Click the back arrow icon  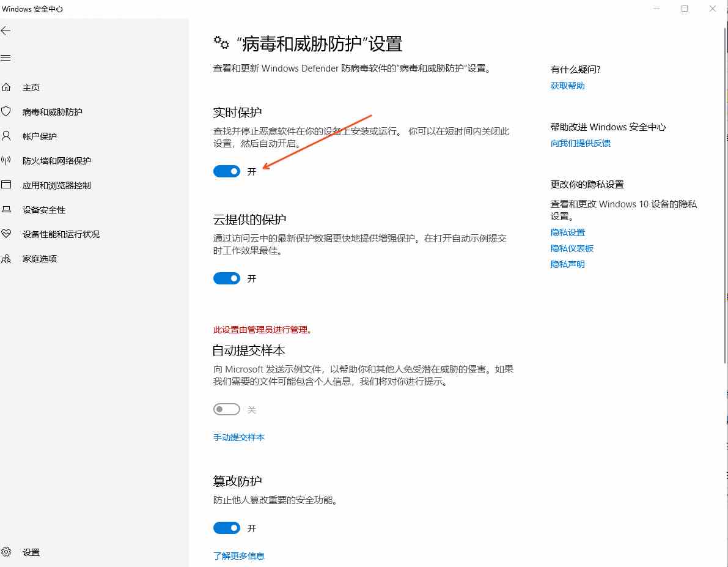click(x=6, y=31)
